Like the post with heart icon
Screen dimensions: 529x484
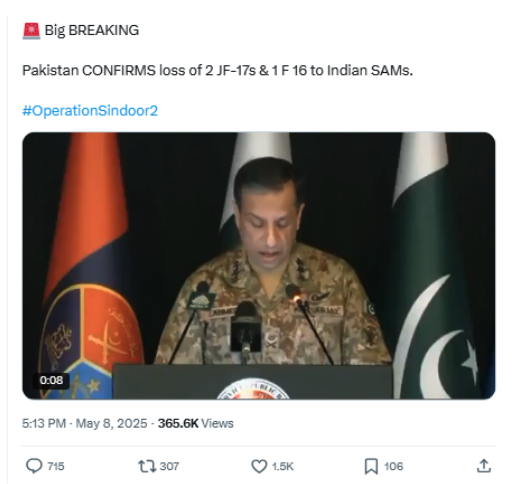pos(259,466)
